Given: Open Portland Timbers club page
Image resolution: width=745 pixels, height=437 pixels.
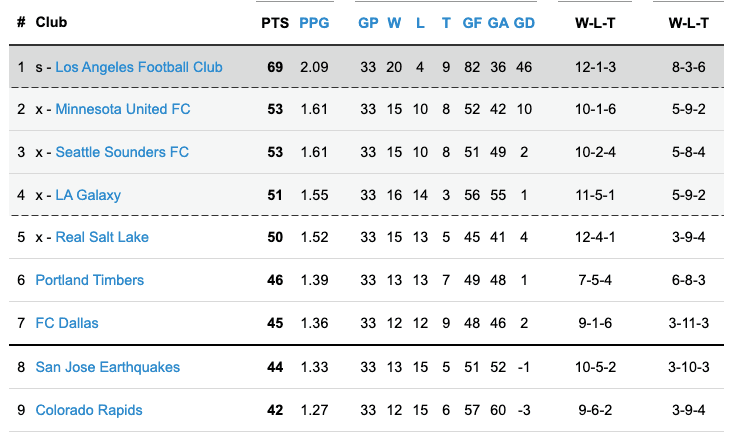Looking at the screenshot, I should point(90,281).
